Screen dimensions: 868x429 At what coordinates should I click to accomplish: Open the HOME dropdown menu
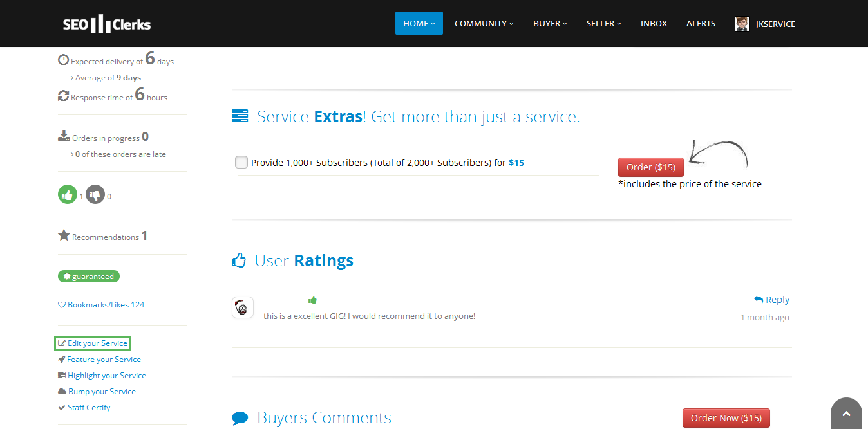tap(419, 23)
